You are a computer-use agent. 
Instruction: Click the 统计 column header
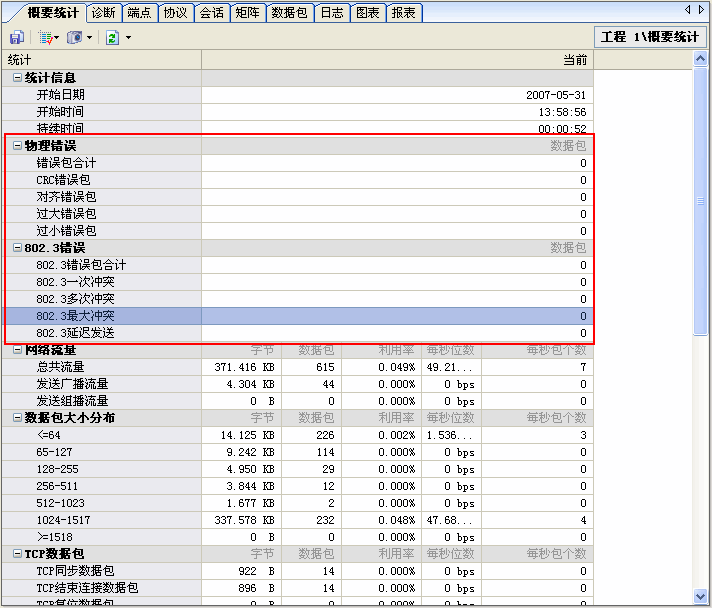click(100, 60)
